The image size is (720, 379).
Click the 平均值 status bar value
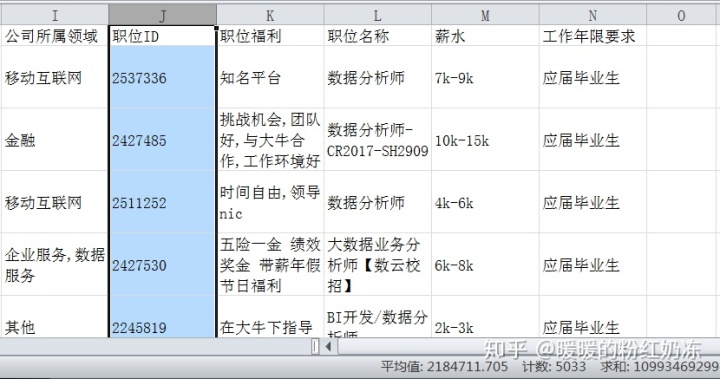pyautogui.click(x=444, y=367)
